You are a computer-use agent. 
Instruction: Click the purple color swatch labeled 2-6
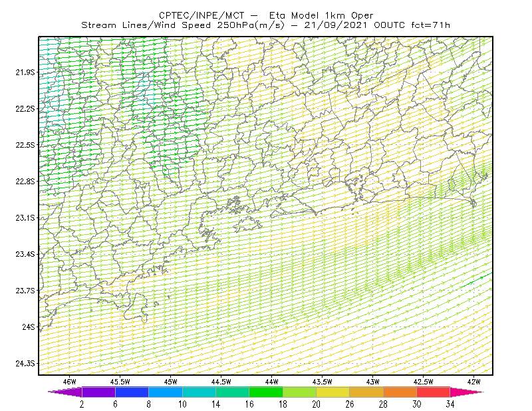pyautogui.click(x=98, y=392)
